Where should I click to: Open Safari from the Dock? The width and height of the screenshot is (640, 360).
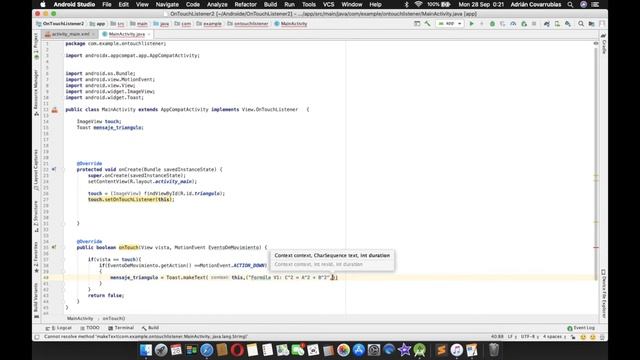click(207, 350)
